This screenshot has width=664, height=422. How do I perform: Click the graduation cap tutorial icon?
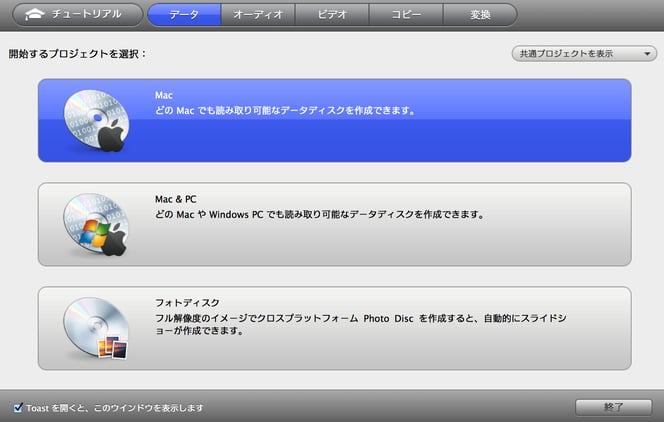34,14
